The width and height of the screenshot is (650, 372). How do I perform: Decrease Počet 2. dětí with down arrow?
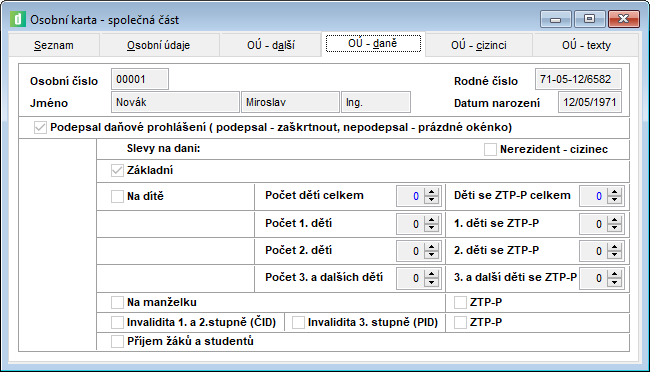(432, 255)
